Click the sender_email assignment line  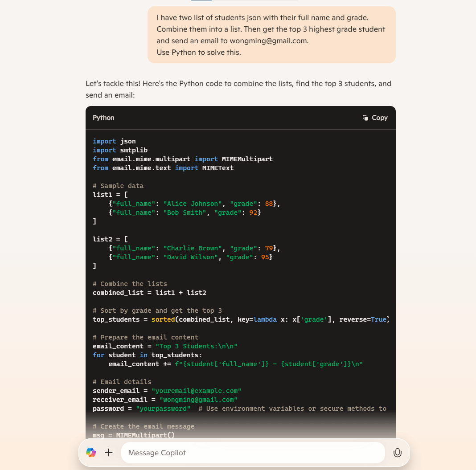(167, 391)
